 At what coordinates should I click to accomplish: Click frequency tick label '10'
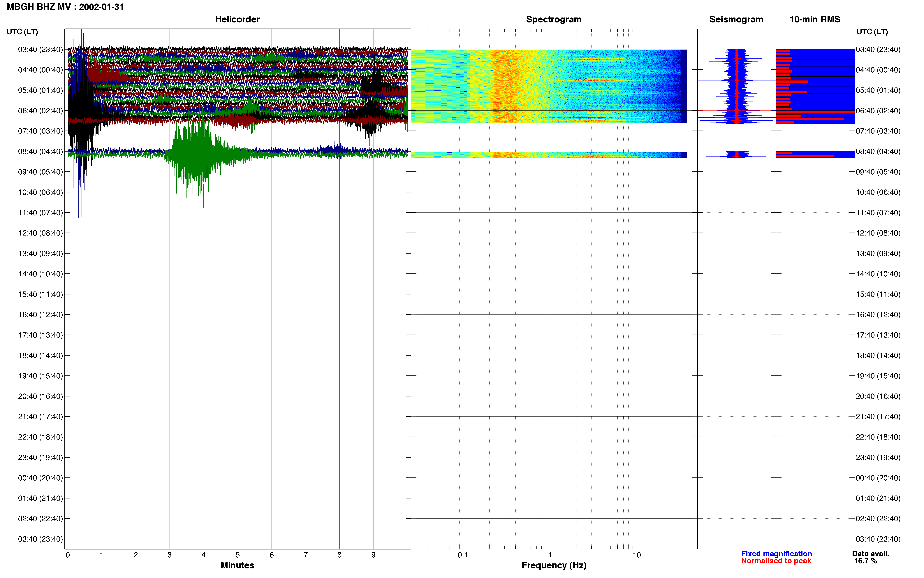(637, 555)
